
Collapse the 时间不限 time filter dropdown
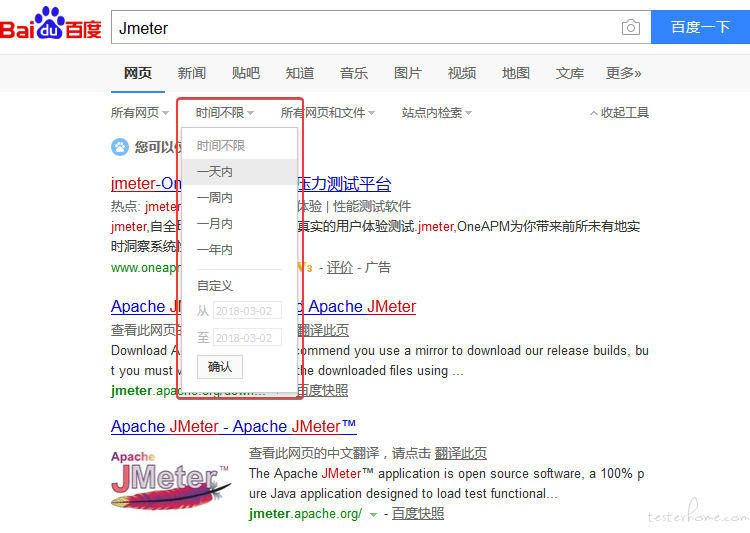click(224, 113)
